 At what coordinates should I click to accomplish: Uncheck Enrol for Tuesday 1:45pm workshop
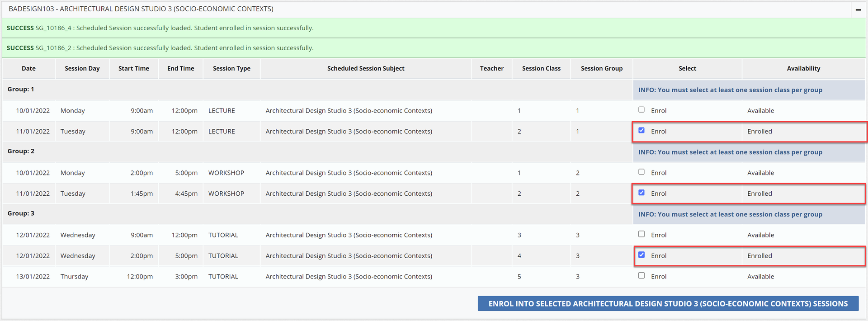(641, 193)
